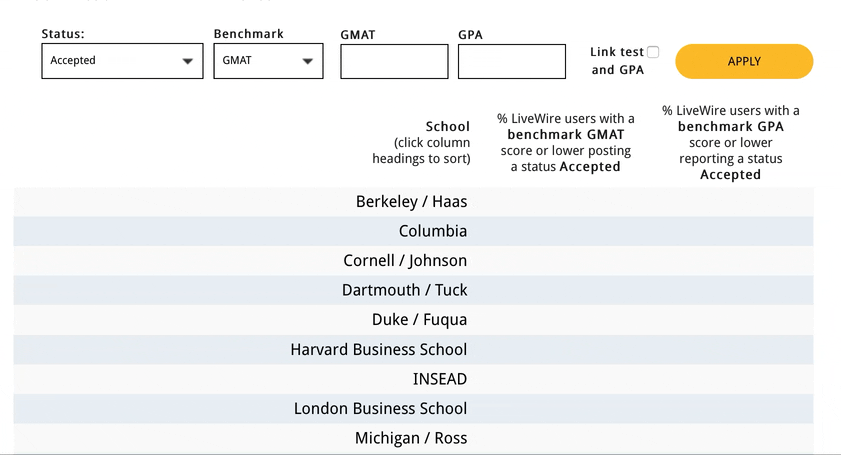The image size is (841, 455).
Task: Click the Status dropdown arrow icon
Action: 188,61
